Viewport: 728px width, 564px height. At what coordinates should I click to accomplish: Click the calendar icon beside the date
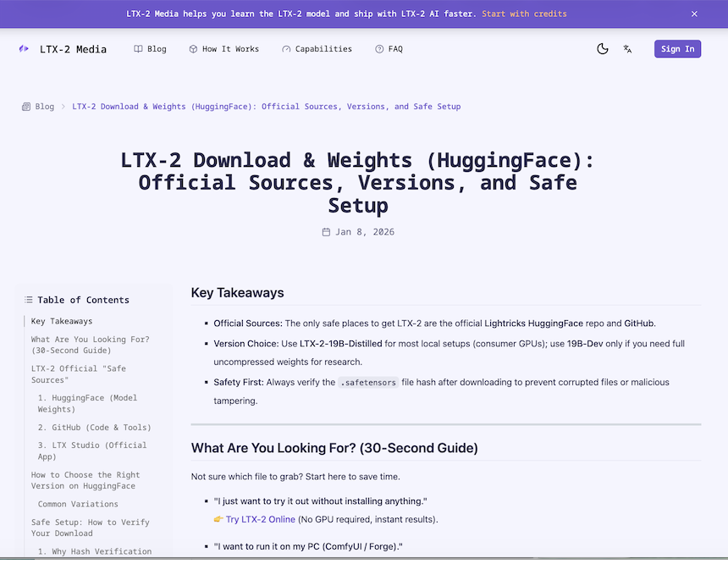327,232
